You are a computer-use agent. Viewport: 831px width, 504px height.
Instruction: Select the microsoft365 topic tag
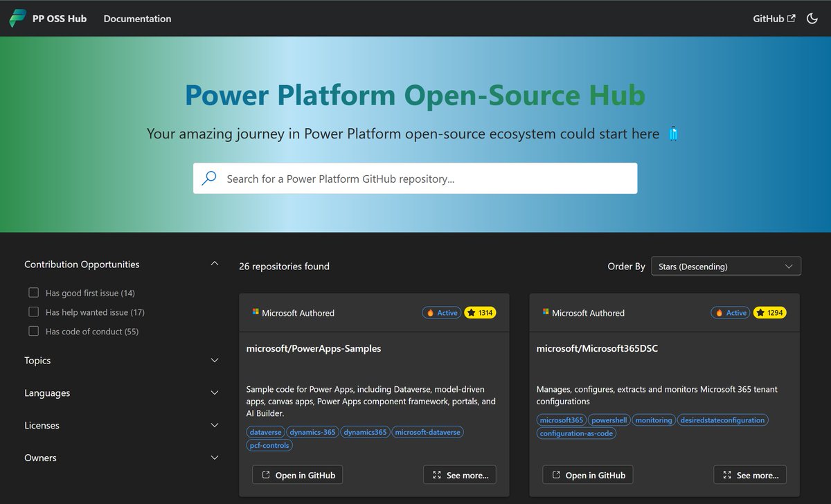(x=562, y=420)
